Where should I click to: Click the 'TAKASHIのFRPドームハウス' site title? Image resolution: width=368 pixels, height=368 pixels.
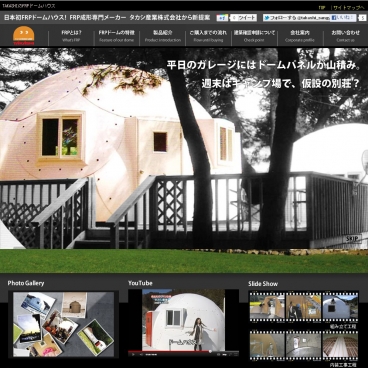click(x=29, y=6)
